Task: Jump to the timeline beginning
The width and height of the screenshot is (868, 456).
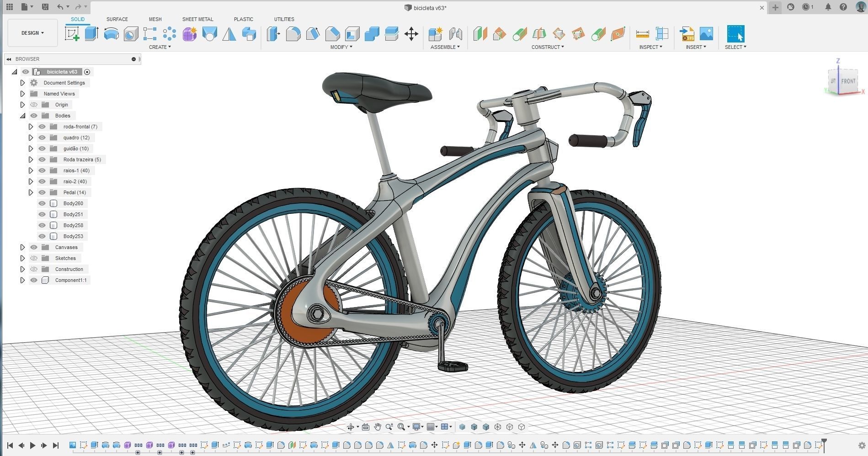Action: [x=10, y=445]
